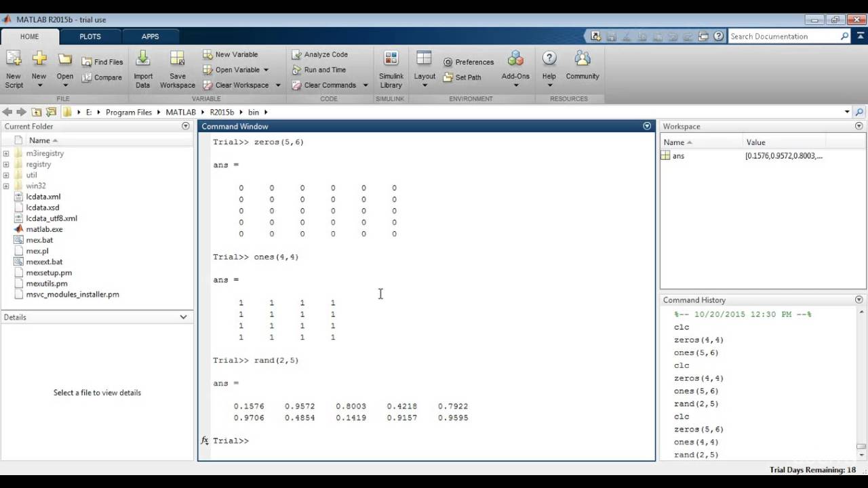Click the Import Data icon
The image size is (868, 488).
[x=143, y=59]
